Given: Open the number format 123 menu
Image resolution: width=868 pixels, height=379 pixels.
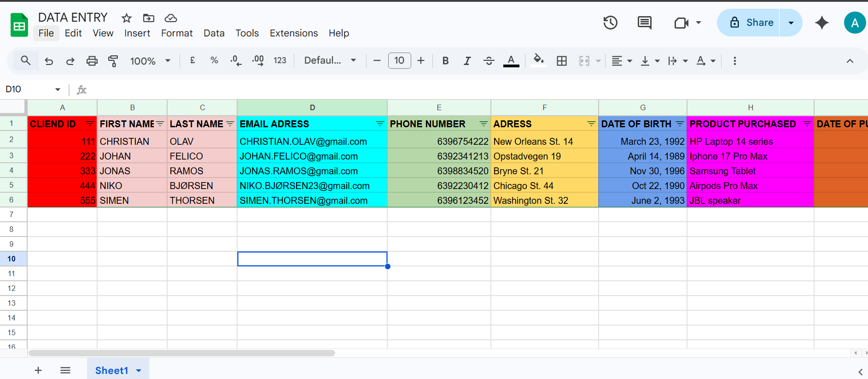Looking at the screenshot, I should point(280,60).
